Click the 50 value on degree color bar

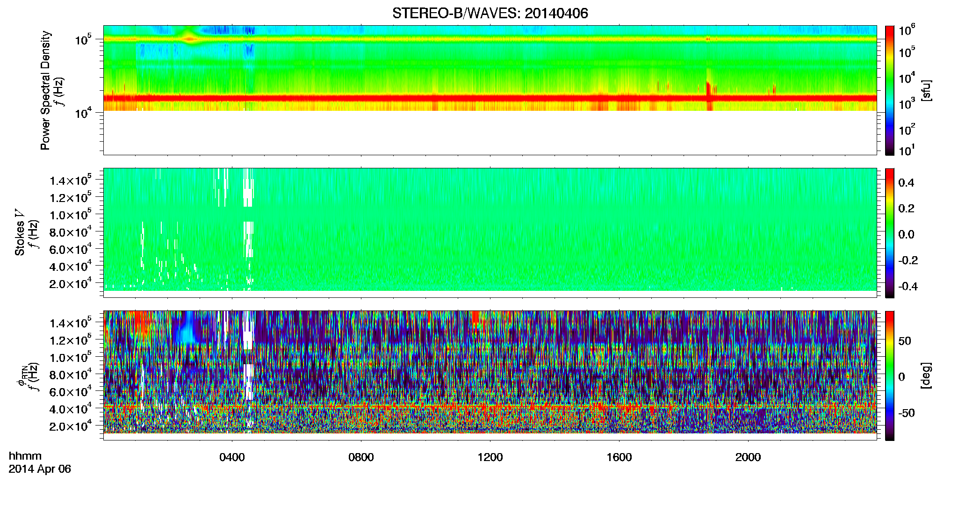coord(905,341)
